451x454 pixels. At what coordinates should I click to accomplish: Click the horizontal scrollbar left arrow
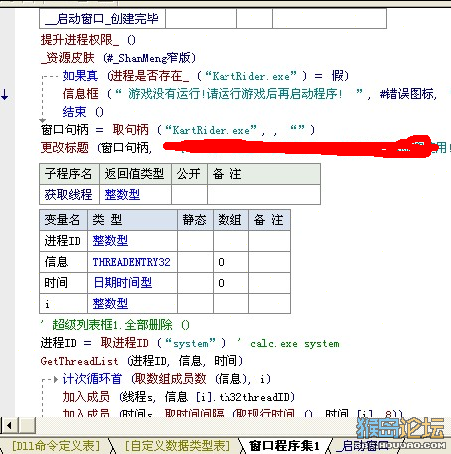[x=9, y=425]
